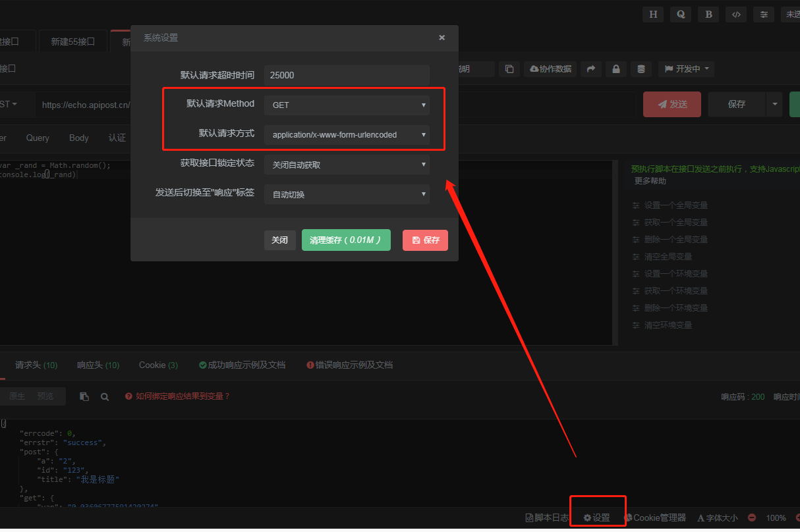Insert 清空环境变量 snippet
The width and height of the screenshot is (800, 532).
click(x=662, y=325)
